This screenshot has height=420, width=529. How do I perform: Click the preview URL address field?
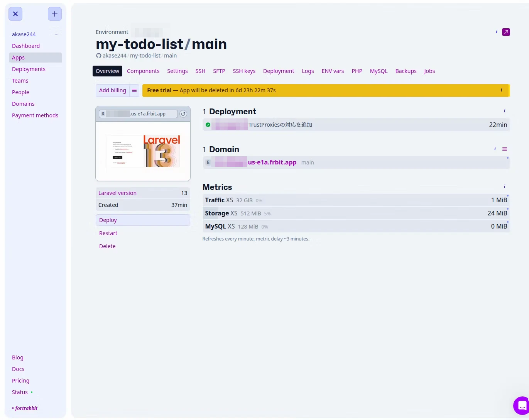138,114
